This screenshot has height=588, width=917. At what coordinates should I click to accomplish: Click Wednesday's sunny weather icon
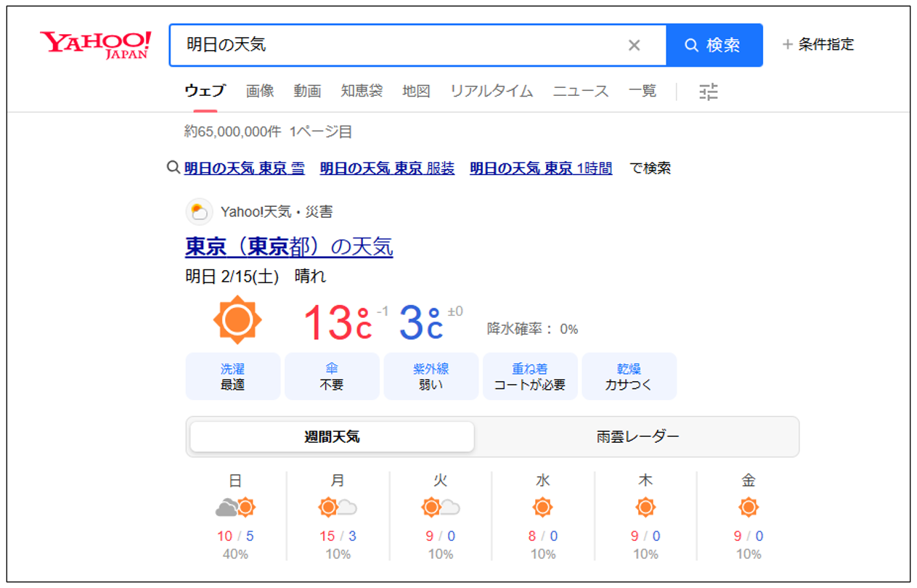[542, 507]
